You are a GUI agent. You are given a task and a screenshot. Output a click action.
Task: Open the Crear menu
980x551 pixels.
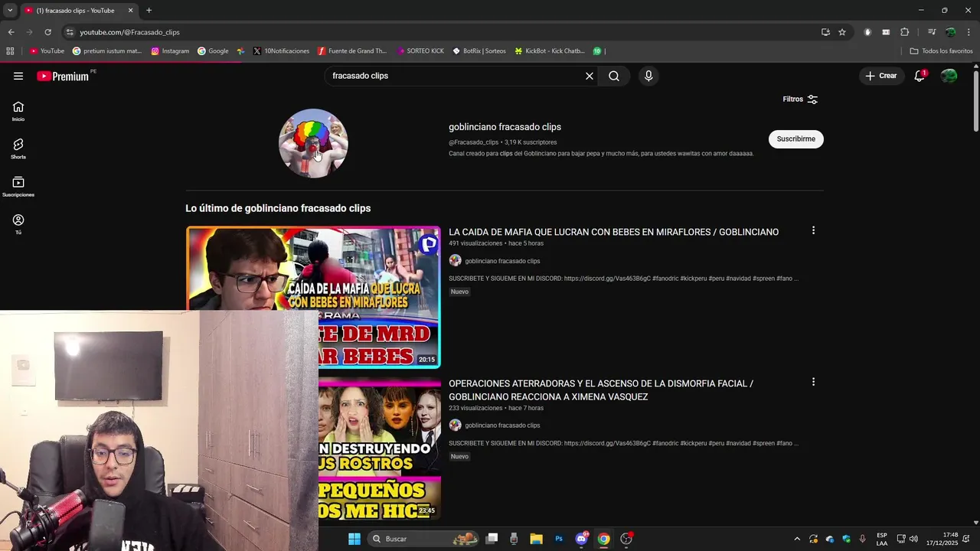(x=880, y=76)
